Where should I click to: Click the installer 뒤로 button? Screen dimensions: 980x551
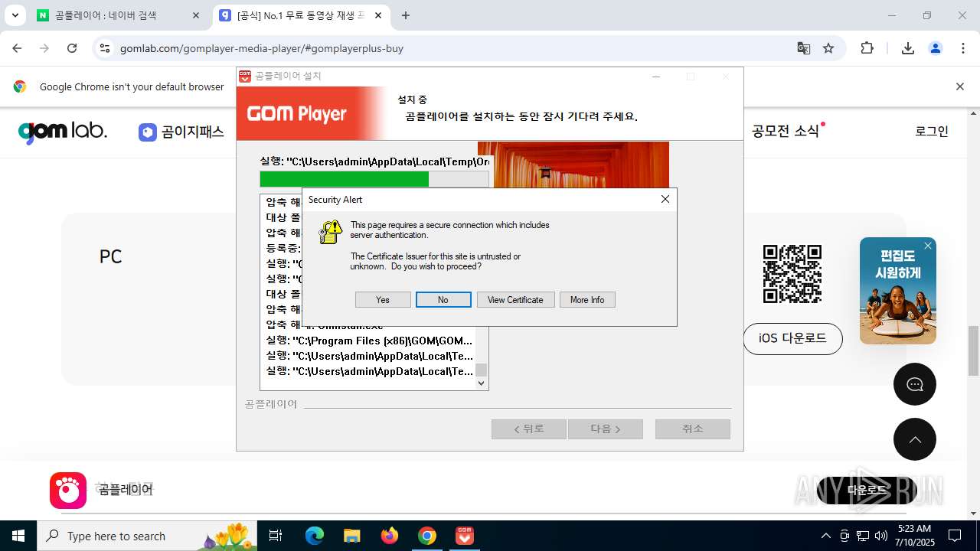[x=529, y=429]
